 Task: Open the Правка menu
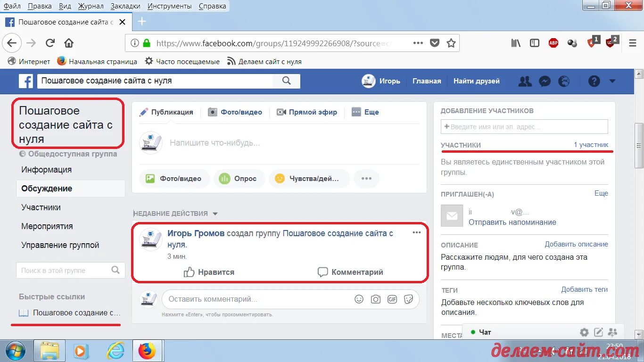pyautogui.click(x=40, y=6)
